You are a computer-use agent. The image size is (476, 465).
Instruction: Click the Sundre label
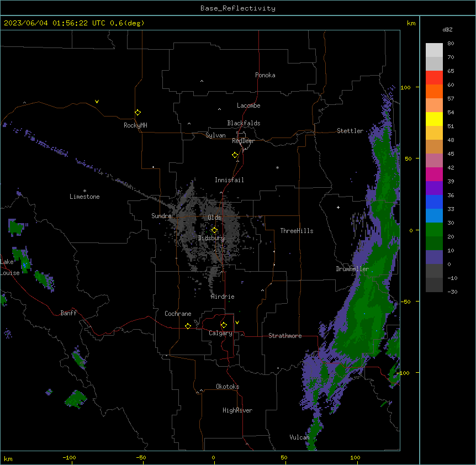[x=161, y=216]
